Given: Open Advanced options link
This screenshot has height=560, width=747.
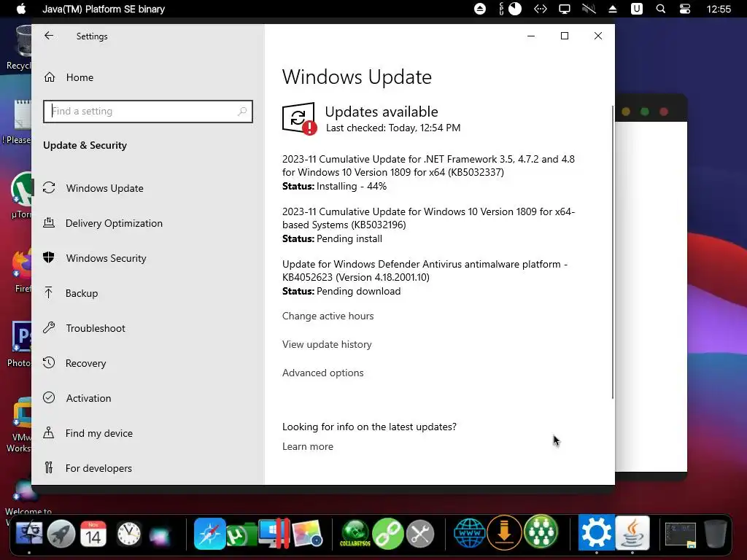Looking at the screenshot, I should tap(322, 373).
